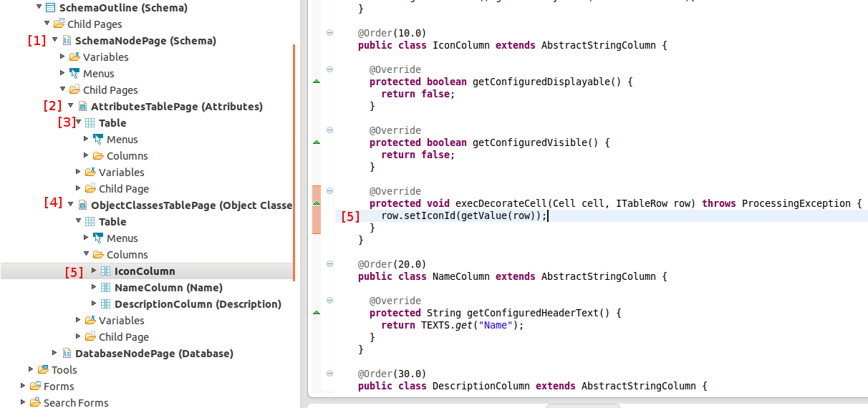Fold the NameColumn class code block

[x=329, y=264]
